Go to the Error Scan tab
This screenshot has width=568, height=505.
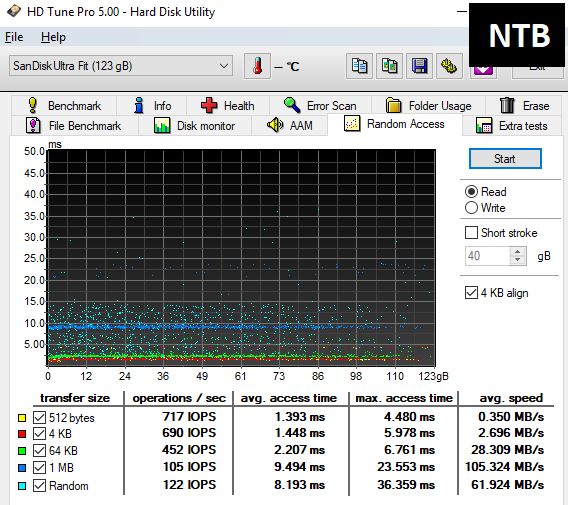tap(320, 105)
